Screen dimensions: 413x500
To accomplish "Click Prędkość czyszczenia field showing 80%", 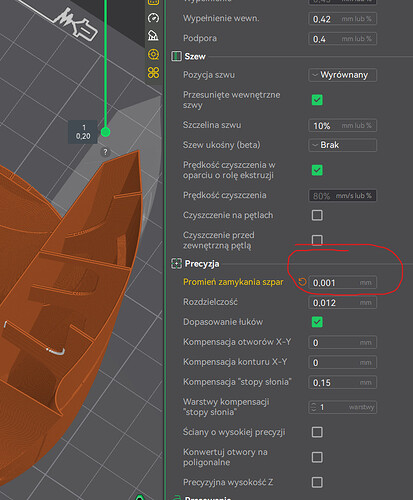I will (x=343, y=196).
